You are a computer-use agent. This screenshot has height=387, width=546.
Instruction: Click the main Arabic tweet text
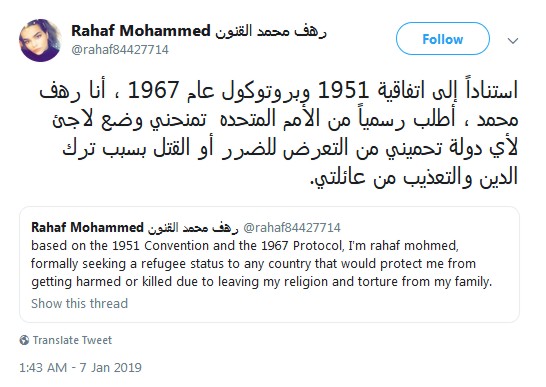tap(279, 134)
